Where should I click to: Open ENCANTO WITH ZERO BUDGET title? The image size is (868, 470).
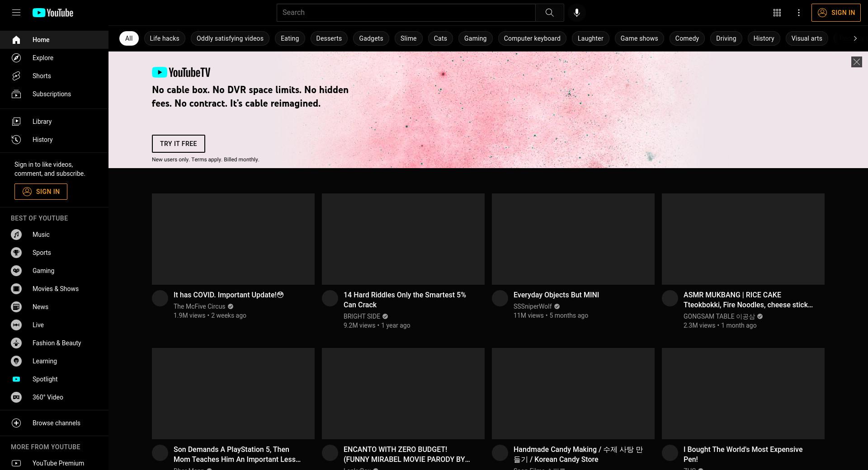(x=407, y=454)
